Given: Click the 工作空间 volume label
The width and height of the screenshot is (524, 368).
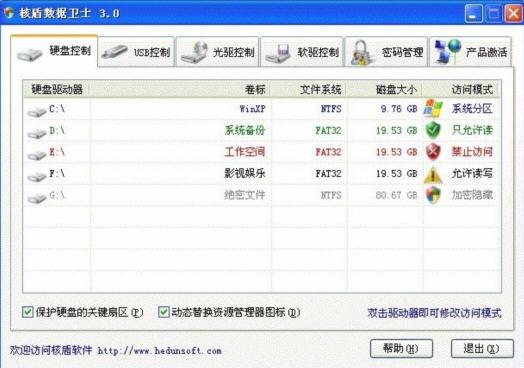Looking at the screenshot, I should coord(245,152).
